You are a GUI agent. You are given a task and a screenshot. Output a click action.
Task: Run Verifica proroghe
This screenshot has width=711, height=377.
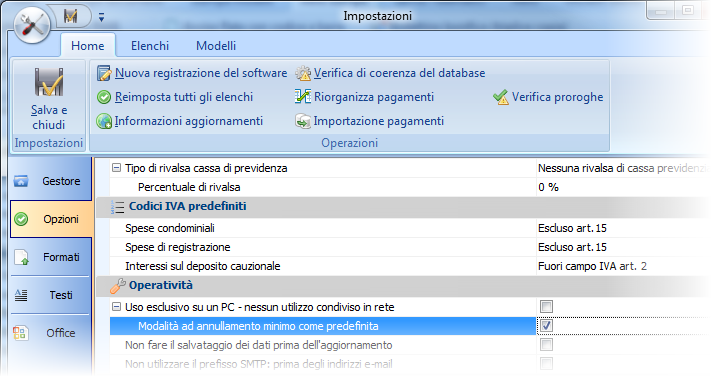(x=557, y=97)
